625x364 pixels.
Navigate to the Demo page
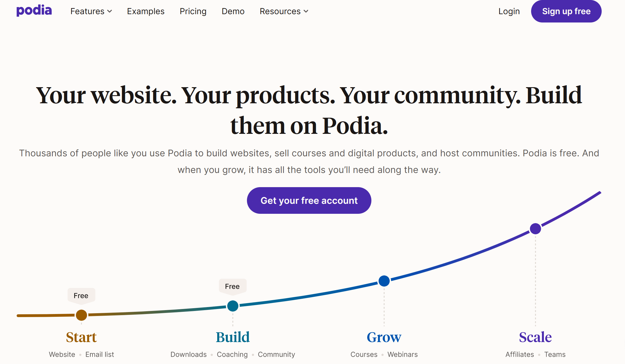[x=233, y=11]
